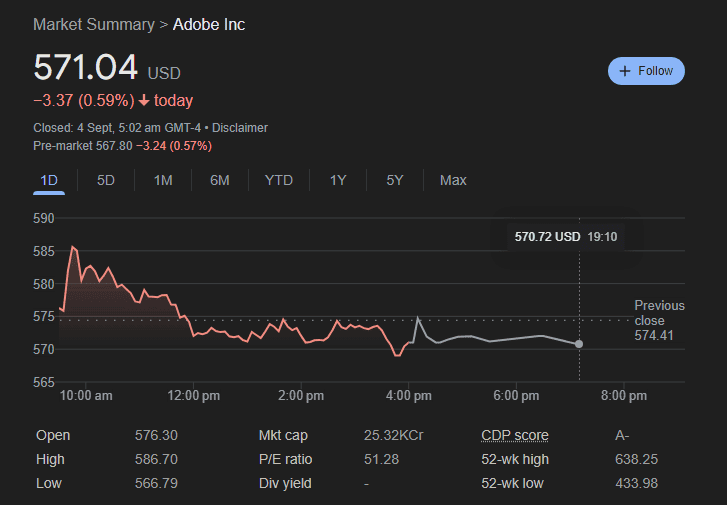This screenshot has height=505, width=727.
Task: Click the 52-wk low value 433.98
Action: pos(636,483)
